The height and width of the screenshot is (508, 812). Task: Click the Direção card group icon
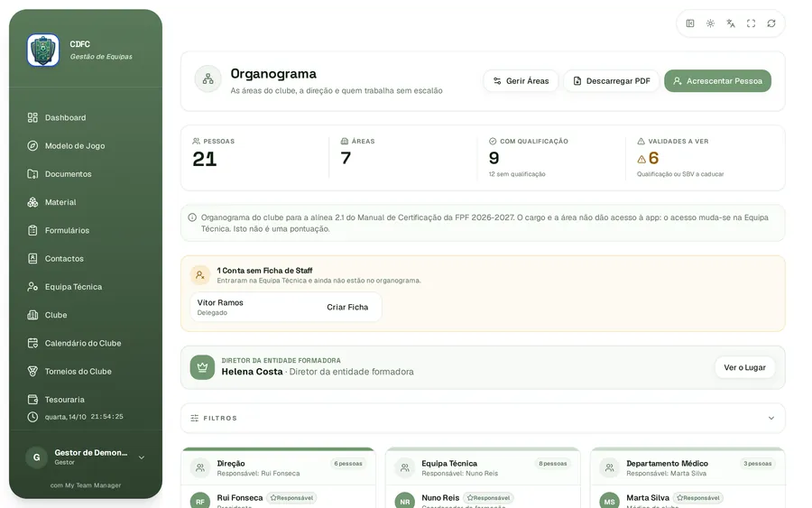coord(200,467)
